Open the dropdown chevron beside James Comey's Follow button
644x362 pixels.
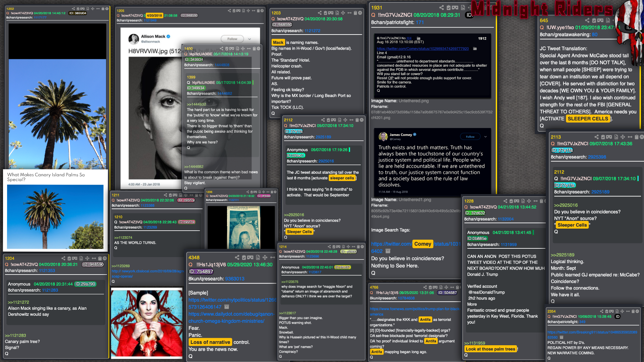(485, 136)
